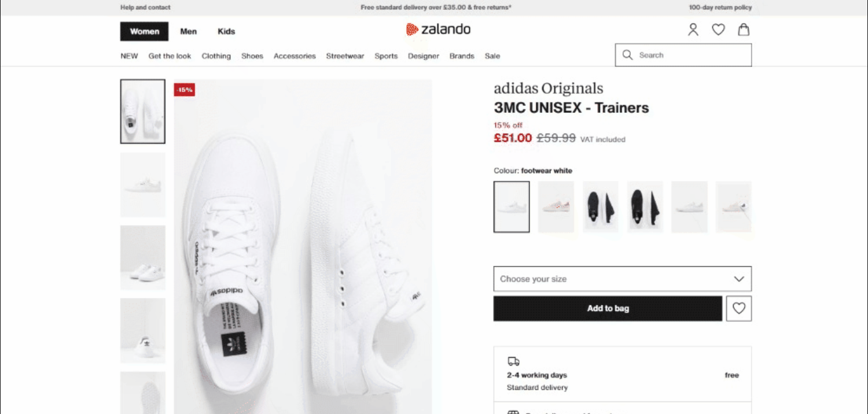Open the account profile icon

click(693, 29)
